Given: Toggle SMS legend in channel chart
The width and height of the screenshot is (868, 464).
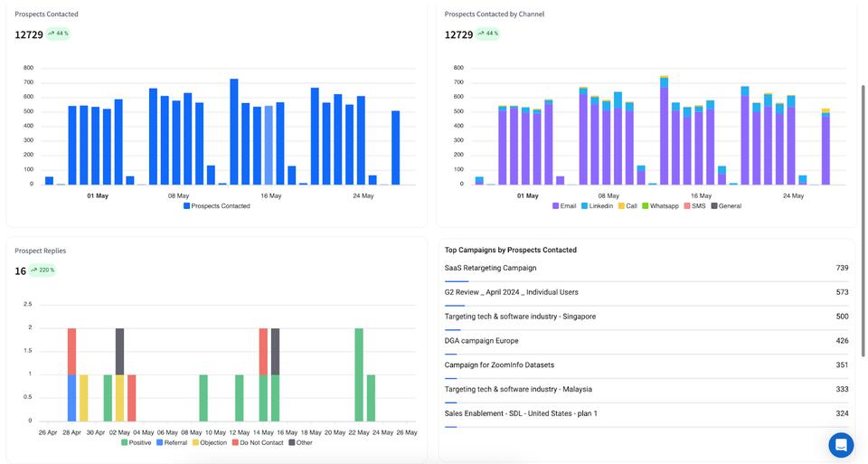Looking at the screenshot, I should click(x=694, y=206).
